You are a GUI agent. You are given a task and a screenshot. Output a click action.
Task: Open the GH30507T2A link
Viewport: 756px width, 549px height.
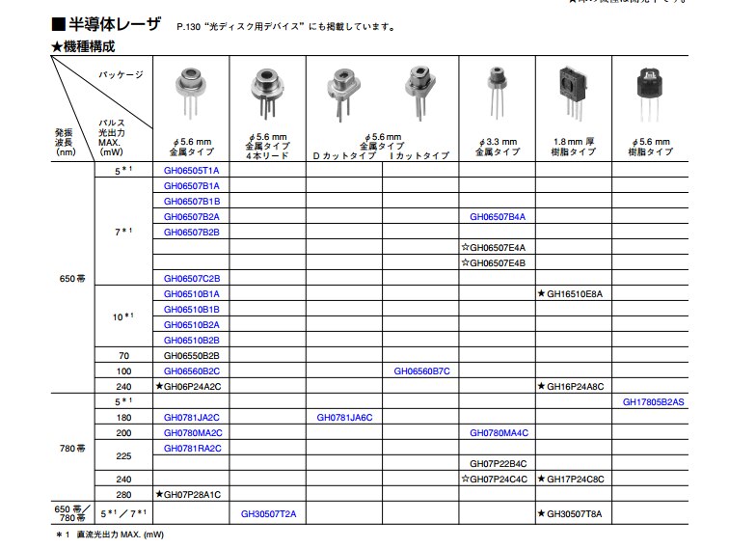(268, 513)
